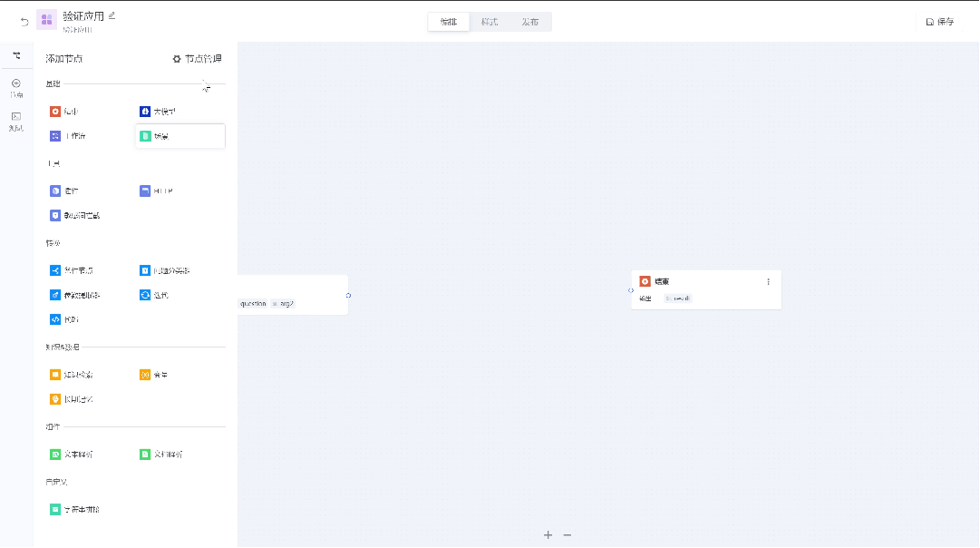Image resolution: width=980 pixels, height=548 pixels.
Task: Open the console icon in left sidebar
Action: click(16, 120)
